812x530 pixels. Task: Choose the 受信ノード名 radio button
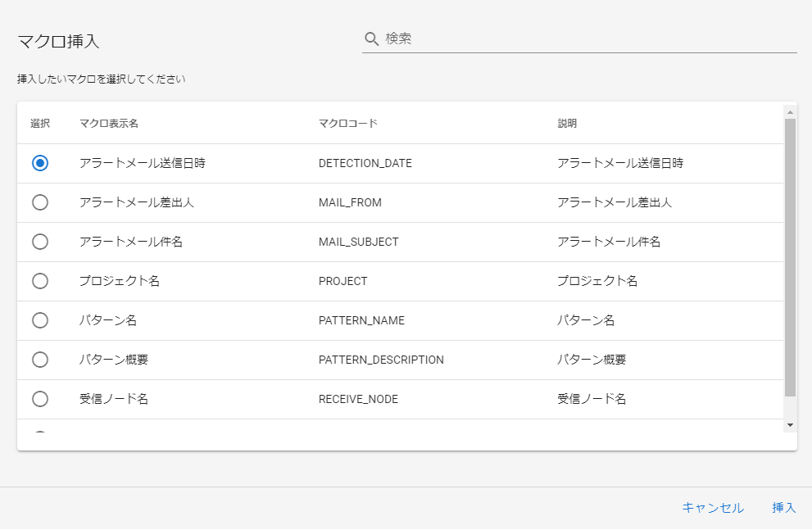click(40, 399)
